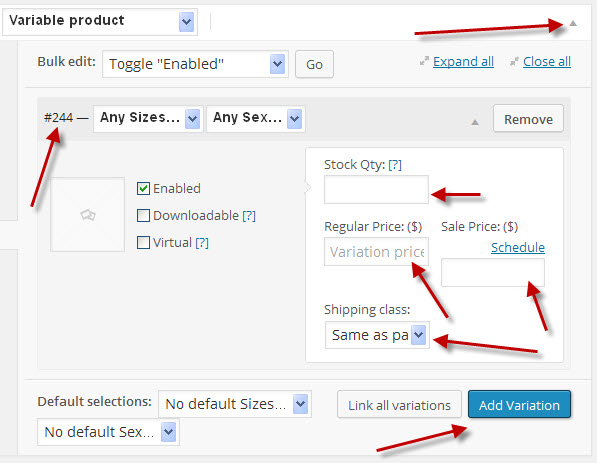597x463 pixels.
Task: Open the Any Sex attribute dropdown
Action: click(255, 119)
